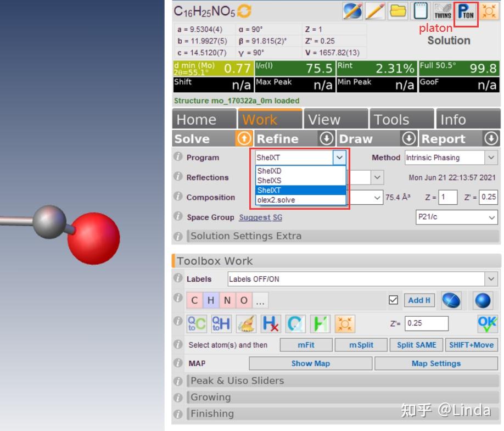The width and height of the screenshot is (504, 431).
Task: Open the TWINS tool icon
Action: point(443,12)
